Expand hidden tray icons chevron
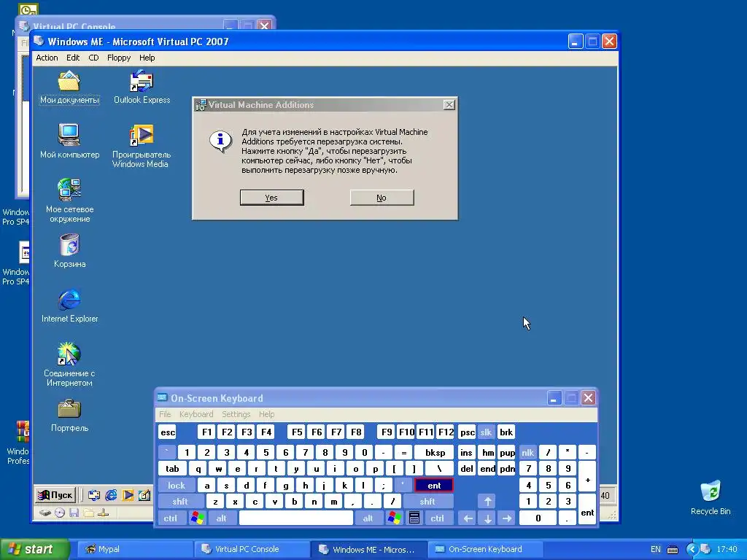This screenshot has height=560, width=747. pyautogui.click(x=692, y=550)
